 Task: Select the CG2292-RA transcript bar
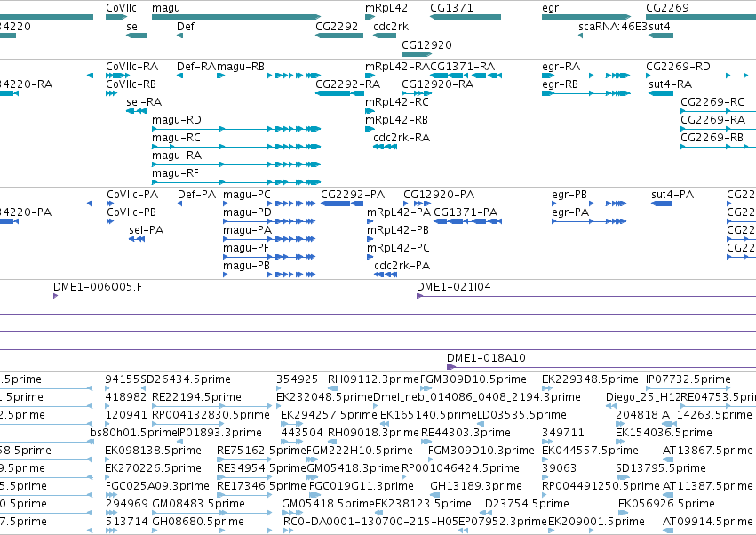pyautogui.click(x=339, y=93)
